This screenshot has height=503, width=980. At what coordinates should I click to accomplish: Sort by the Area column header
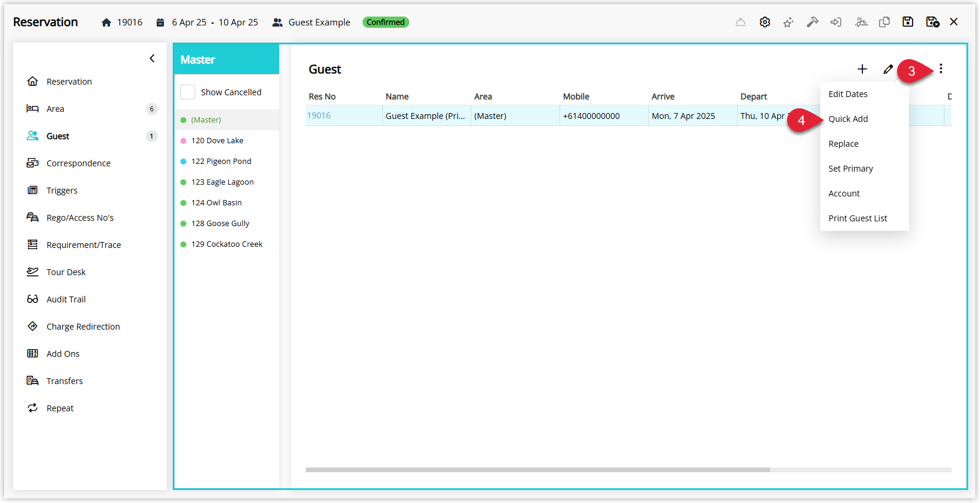(x=483, y=96)
